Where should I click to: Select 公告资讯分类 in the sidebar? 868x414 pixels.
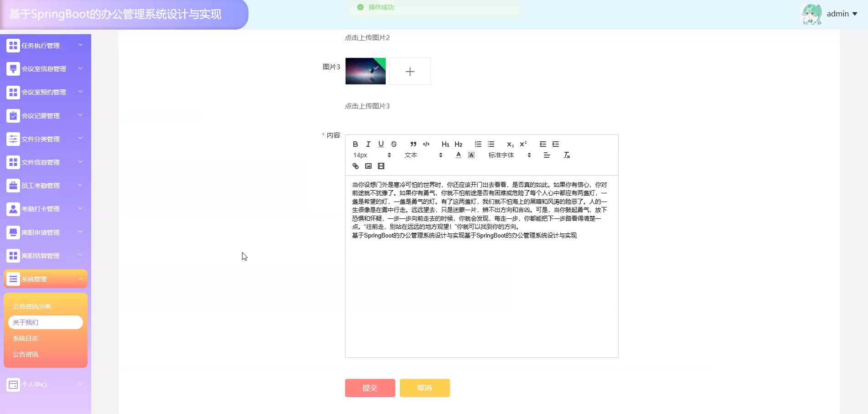tap(32, 306)
